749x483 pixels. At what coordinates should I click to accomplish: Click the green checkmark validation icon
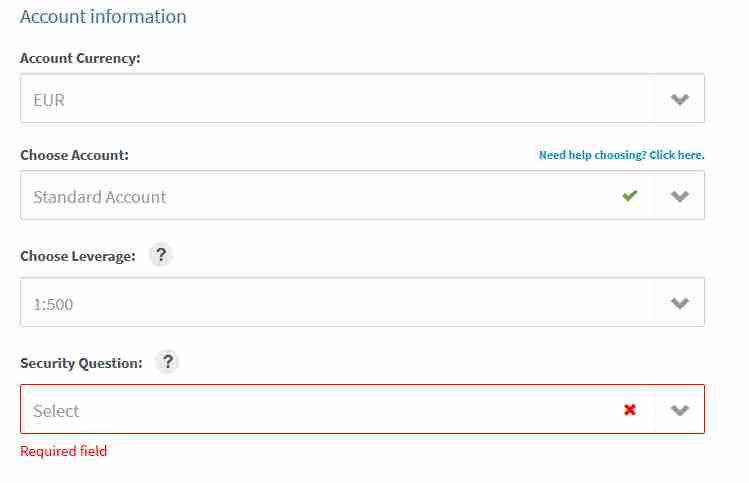[x=630, y=195]
